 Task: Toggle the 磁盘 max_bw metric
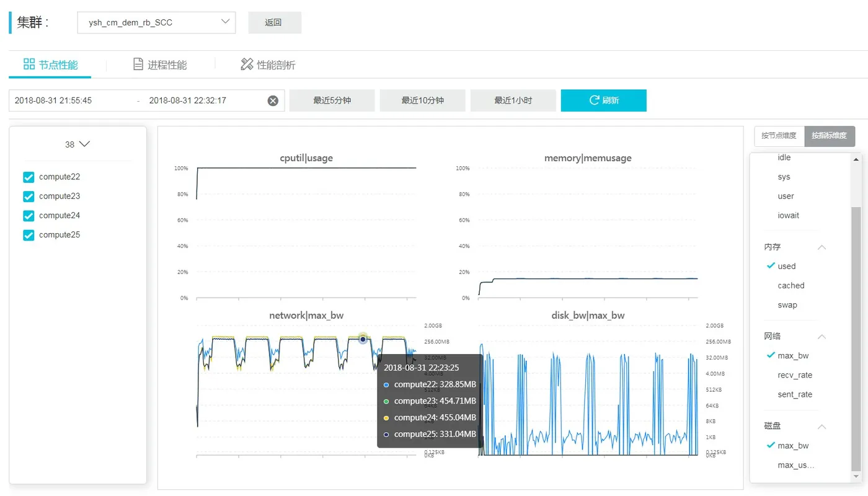(x=793, y=445)
